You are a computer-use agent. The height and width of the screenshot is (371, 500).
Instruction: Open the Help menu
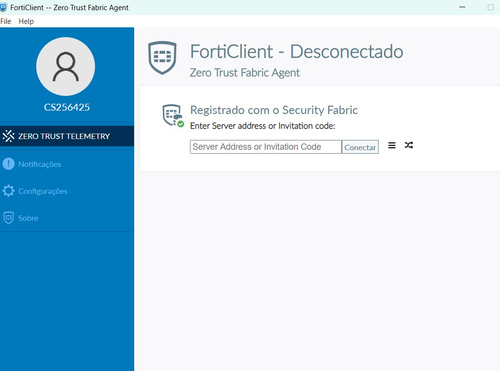click(x=26, y=21)
